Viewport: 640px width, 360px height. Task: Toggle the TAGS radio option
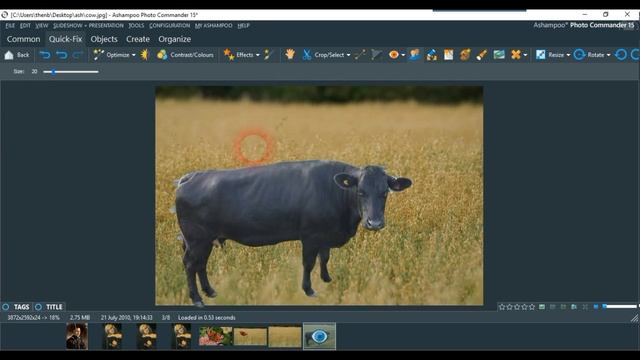click(x=6, y=307)
